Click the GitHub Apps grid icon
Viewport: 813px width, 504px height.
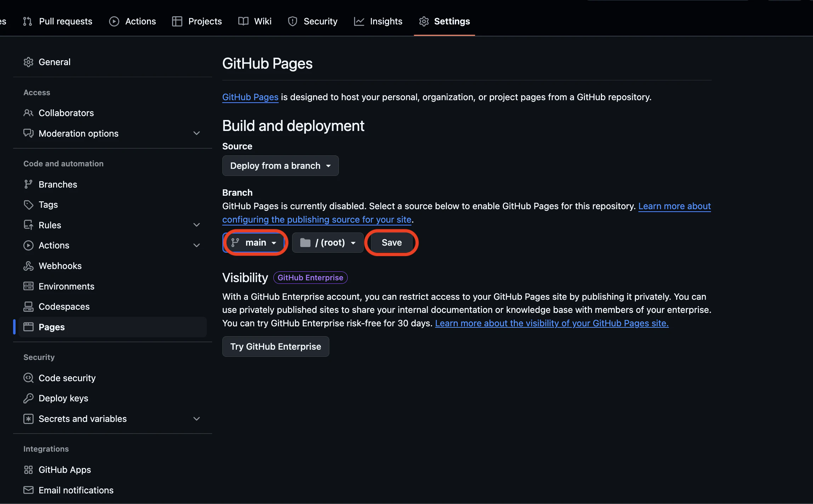click(28, 470)
